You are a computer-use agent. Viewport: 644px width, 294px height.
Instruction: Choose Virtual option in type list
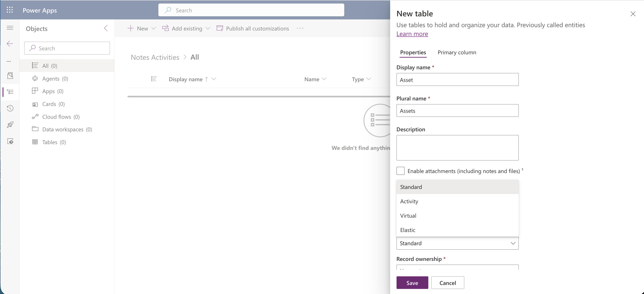click(x=457, y=215)
